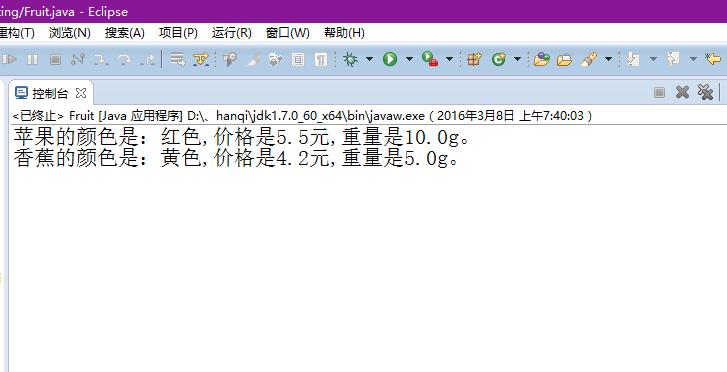Click the terminated Fruit launch description text

click(302, 115)
